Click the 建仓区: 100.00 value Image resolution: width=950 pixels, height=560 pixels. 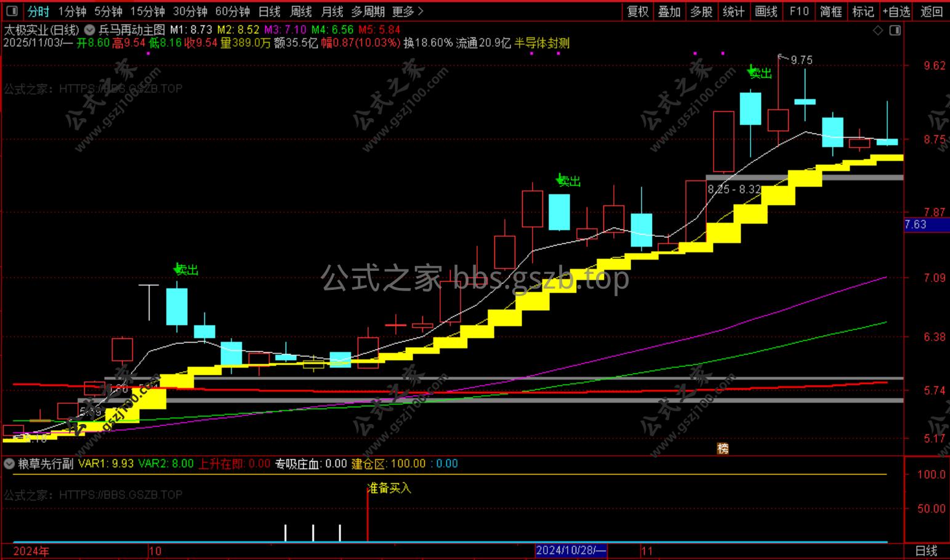pos(388,463)
